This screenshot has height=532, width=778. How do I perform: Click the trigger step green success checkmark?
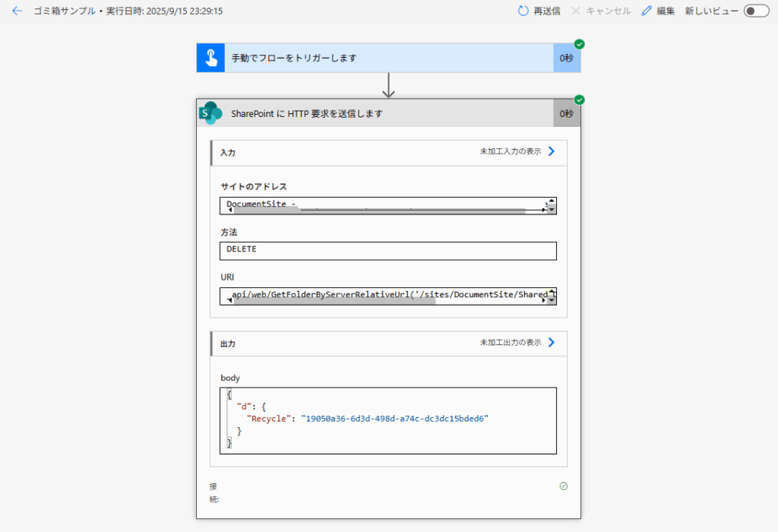tap(579, 44)
